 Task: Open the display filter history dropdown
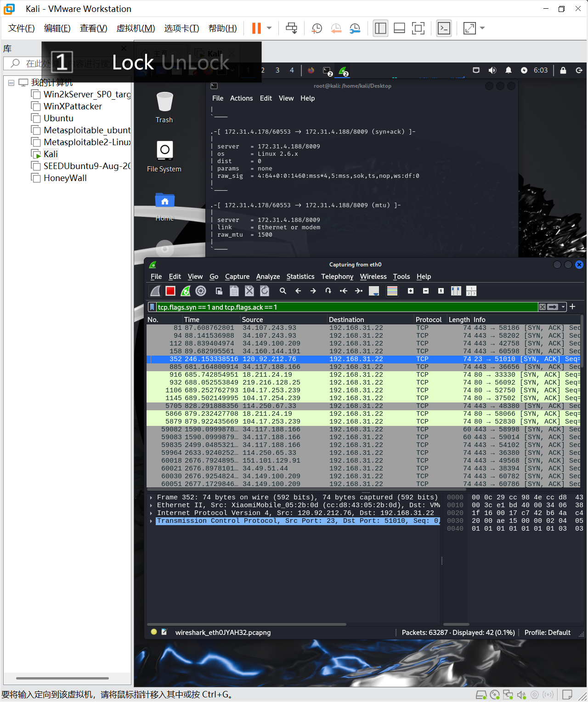[563, 307]
